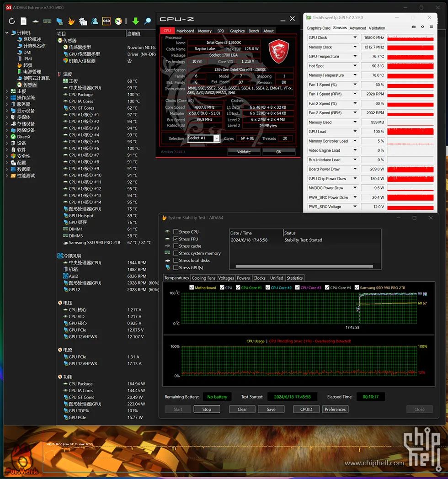Click the shield icon beside 机箱入侵检测
448x479 pixels.
pos(65,61)
